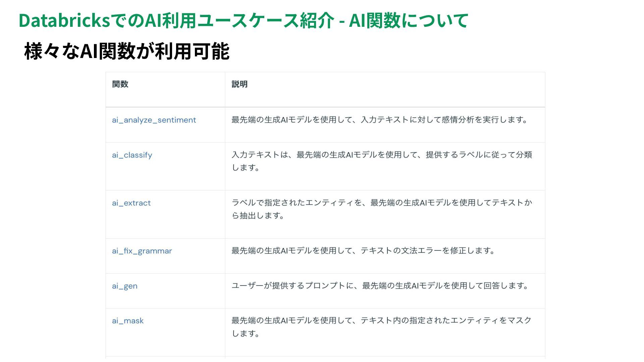
Task: Click the green DatabricksでのAI利用ユースケース紹介 title text
Action: (x=176, y=20)
